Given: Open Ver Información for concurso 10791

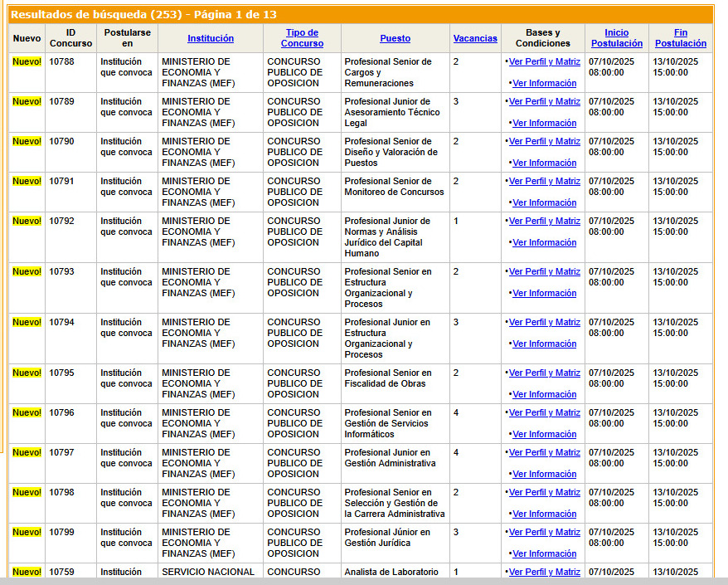Looking at the screenshot, I should coord(544,202).
